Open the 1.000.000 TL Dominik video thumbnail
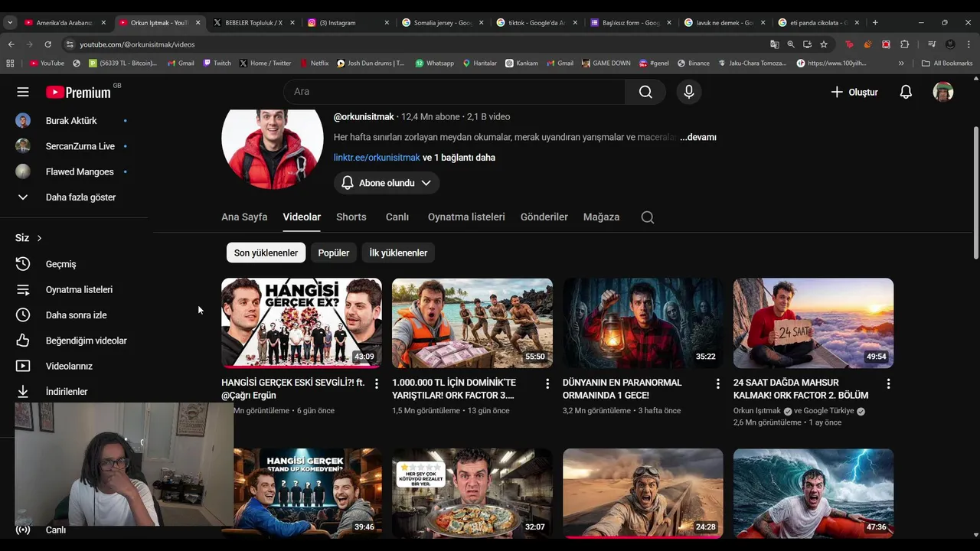 (x=472, y=323)
